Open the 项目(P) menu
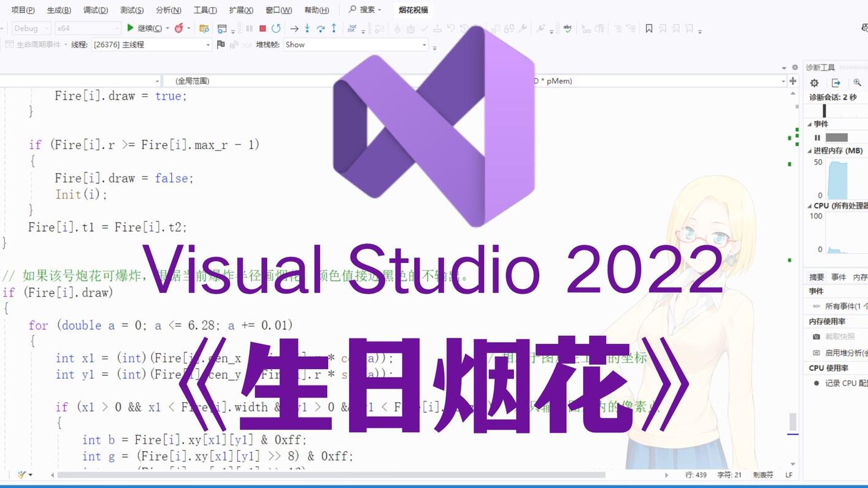Image resolution: width=868 pixels, height=488 pixels. [23, 10]
